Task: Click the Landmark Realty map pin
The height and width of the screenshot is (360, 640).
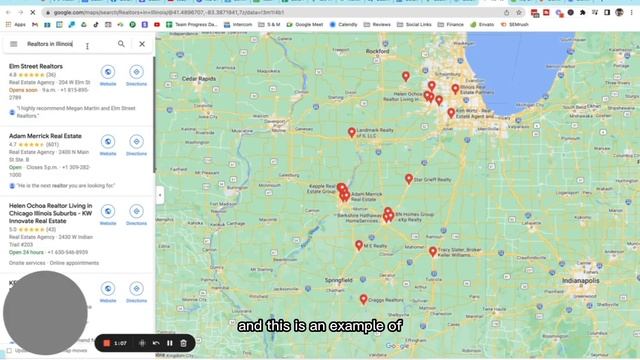Action: click(351, 132)
